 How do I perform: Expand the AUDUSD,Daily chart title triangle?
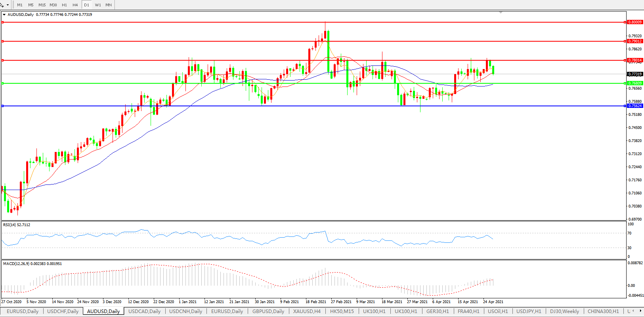4,15
